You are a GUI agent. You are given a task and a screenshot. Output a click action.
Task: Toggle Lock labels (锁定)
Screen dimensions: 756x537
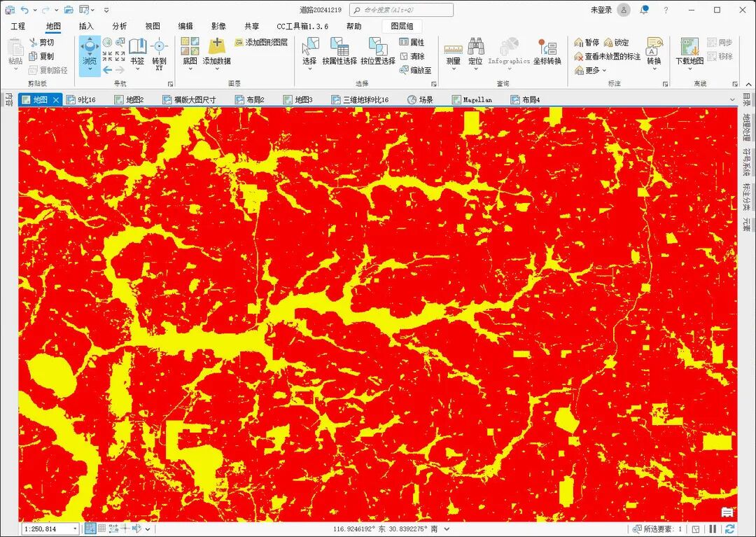617,43
